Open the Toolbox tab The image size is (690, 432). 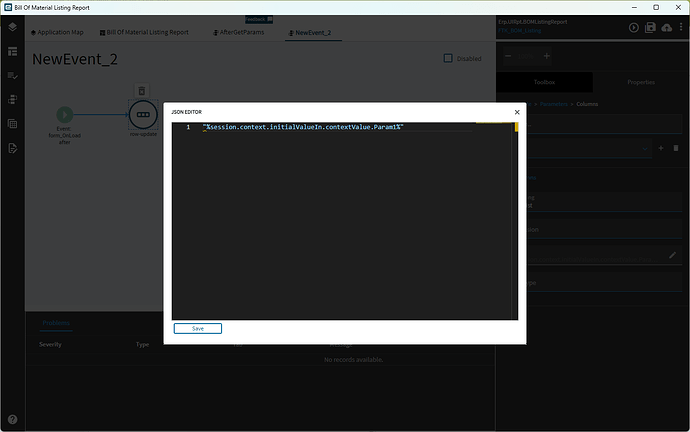[x=544, y=82]
